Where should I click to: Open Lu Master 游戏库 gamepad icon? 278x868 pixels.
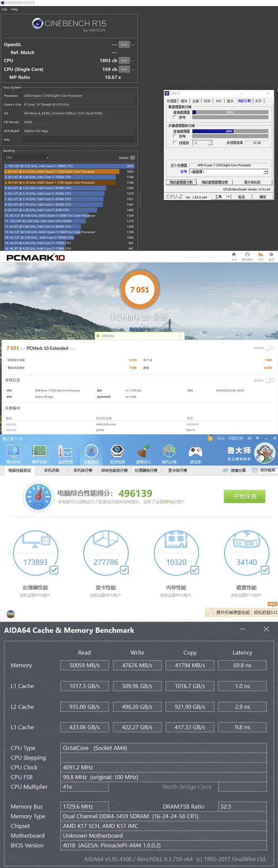pyautogui.click(x=195, y=451)
